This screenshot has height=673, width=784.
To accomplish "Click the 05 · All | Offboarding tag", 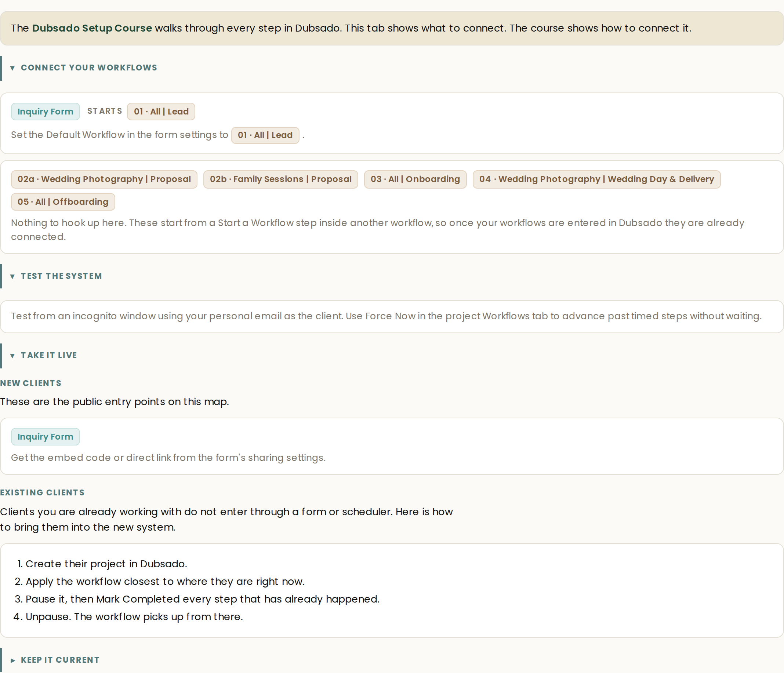I will coord(63,202).
